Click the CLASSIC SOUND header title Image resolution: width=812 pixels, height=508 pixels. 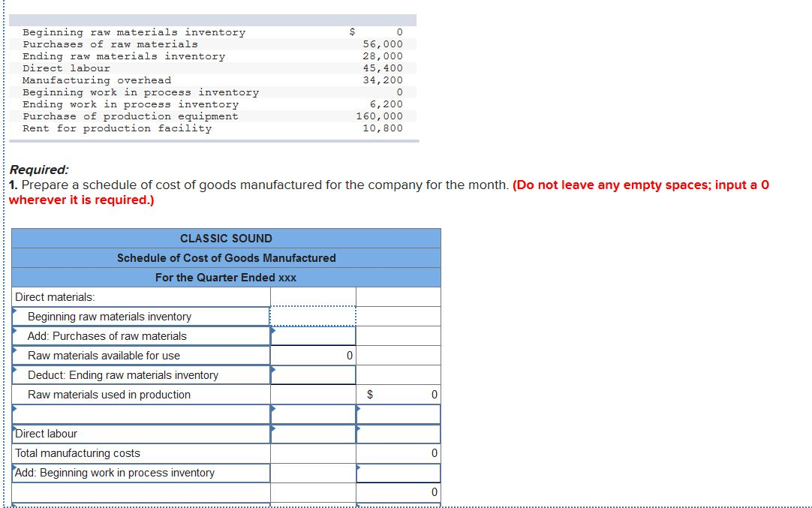pyautogui.click(x=226, y=238)
